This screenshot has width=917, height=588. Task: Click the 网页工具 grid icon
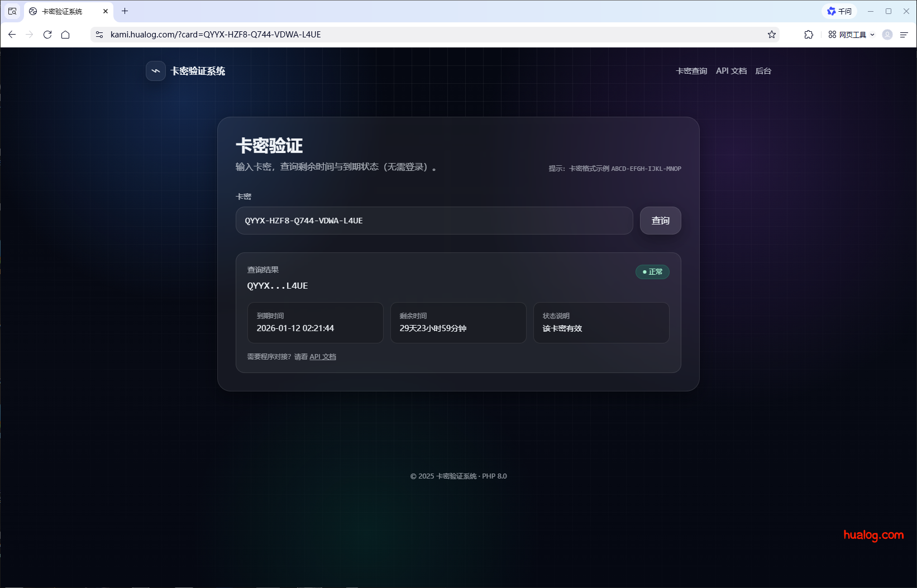[832, 34]
